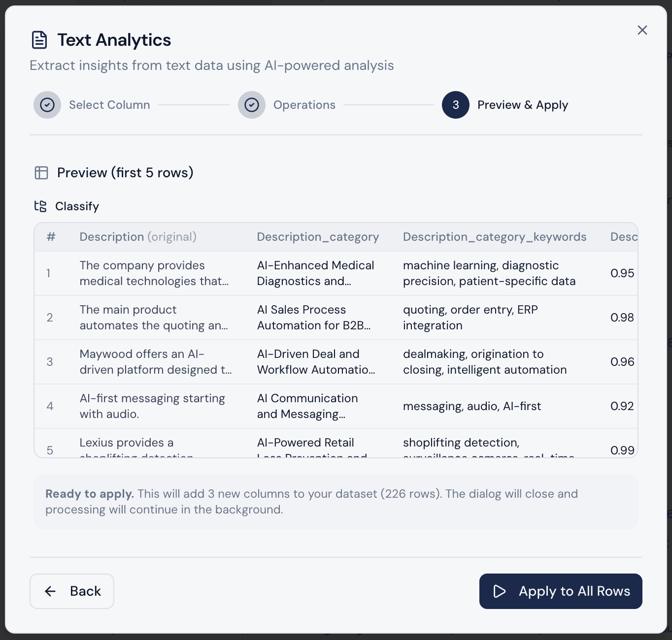Click the 0.92 confidence value in row 4
The width and height of the screenshot is (672, 640).
pyautogui.click(x=622, y=406)
